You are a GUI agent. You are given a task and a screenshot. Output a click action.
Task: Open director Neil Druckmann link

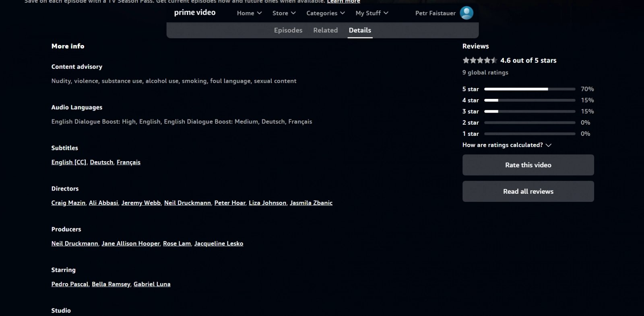[x=188, y=203]
